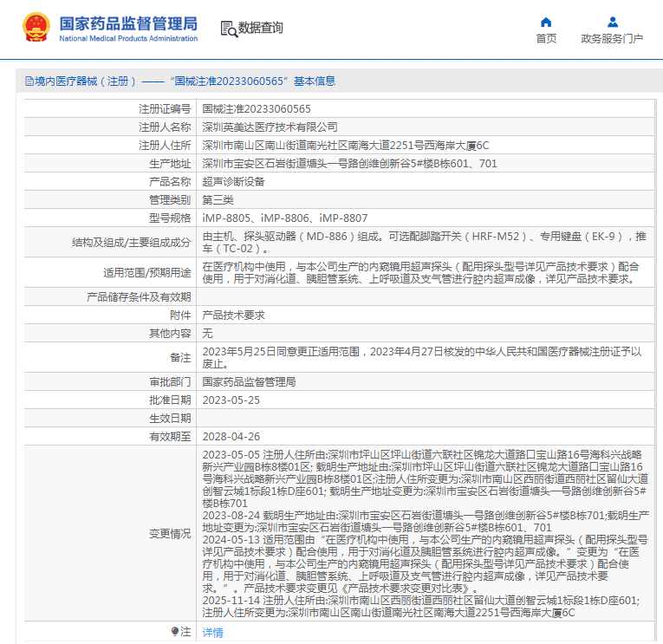Screen dimensions: 663x644
Task: Click the 国家药品监督管理局 header title
Action: pyautogui.click(x=128, y=23)
